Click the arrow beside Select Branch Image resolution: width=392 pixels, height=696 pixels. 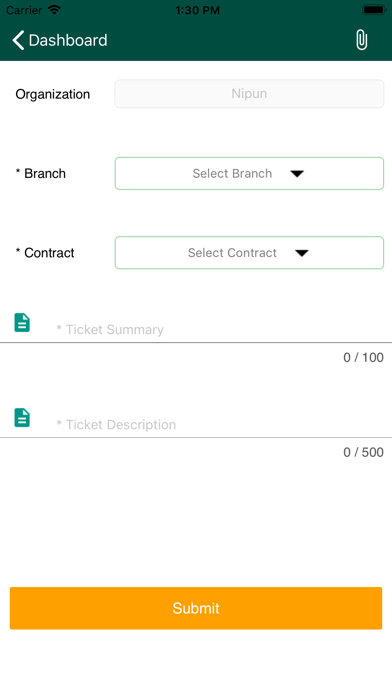click(297, 174)
